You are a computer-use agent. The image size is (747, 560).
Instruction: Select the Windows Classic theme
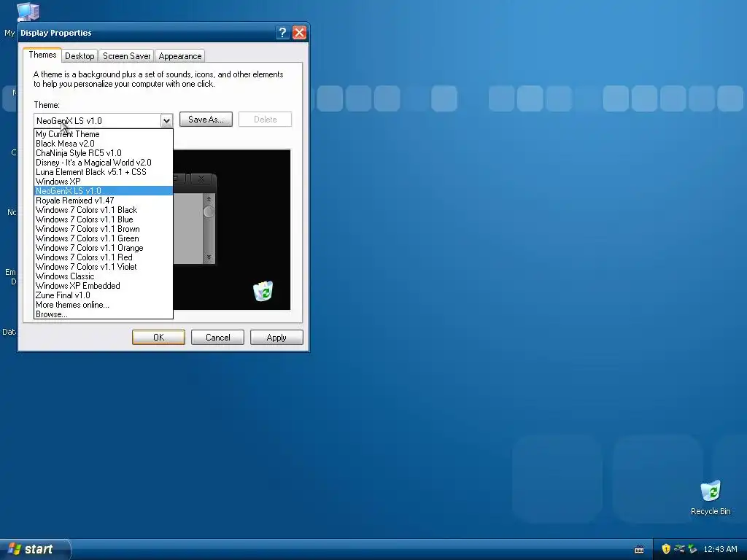pyautogui.click(x=104, y=276)
